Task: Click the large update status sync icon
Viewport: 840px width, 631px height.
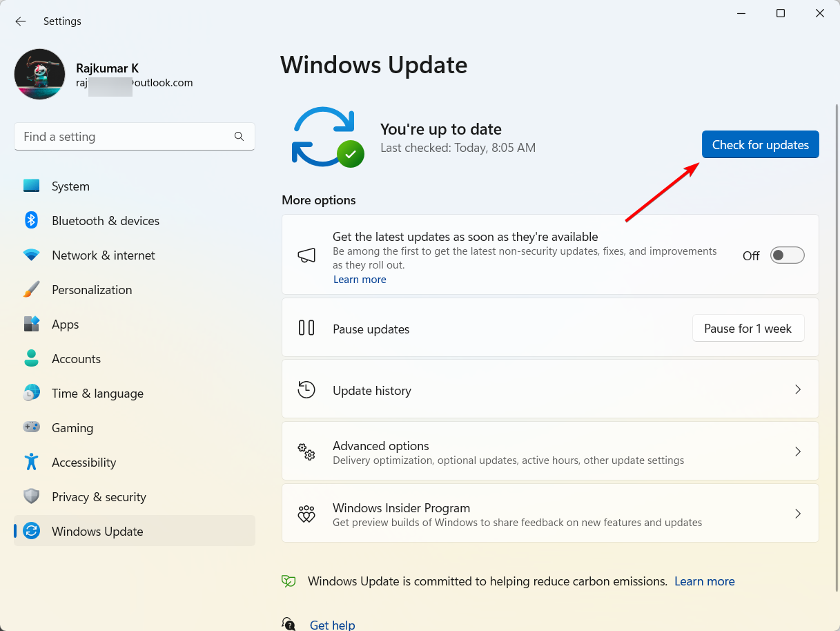Action: click(x=328, y=137)
